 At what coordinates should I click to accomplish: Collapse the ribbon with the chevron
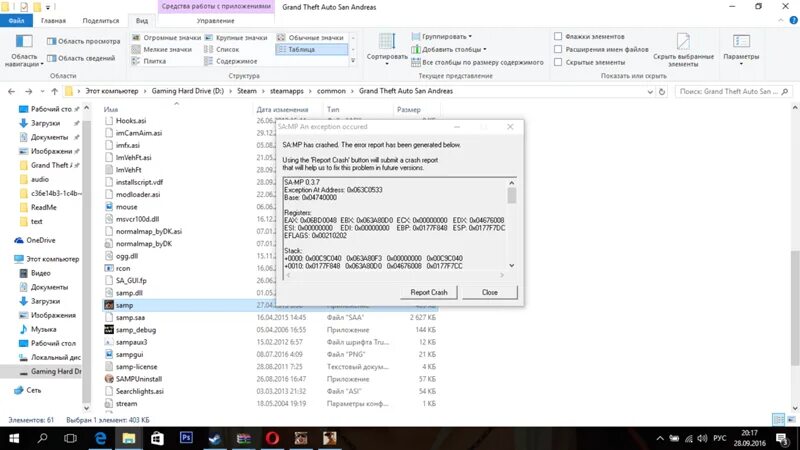pyautogui.click(x=781, y=21)
